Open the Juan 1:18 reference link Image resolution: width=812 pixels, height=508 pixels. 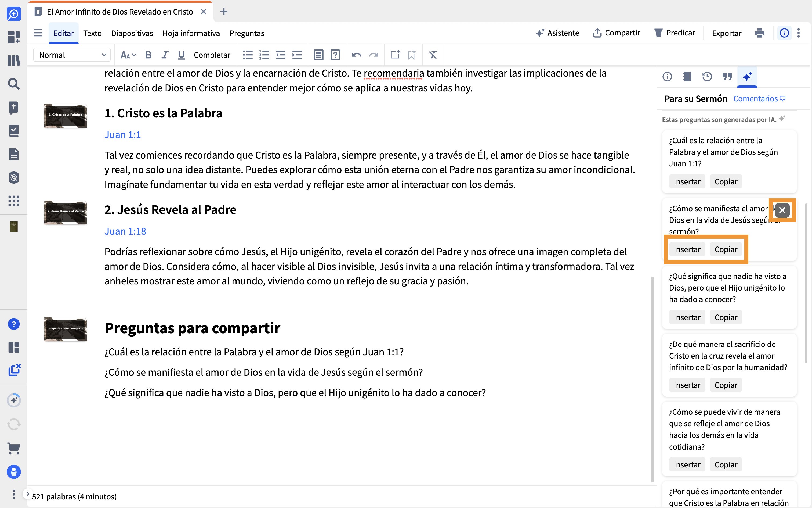pos(125,231)
